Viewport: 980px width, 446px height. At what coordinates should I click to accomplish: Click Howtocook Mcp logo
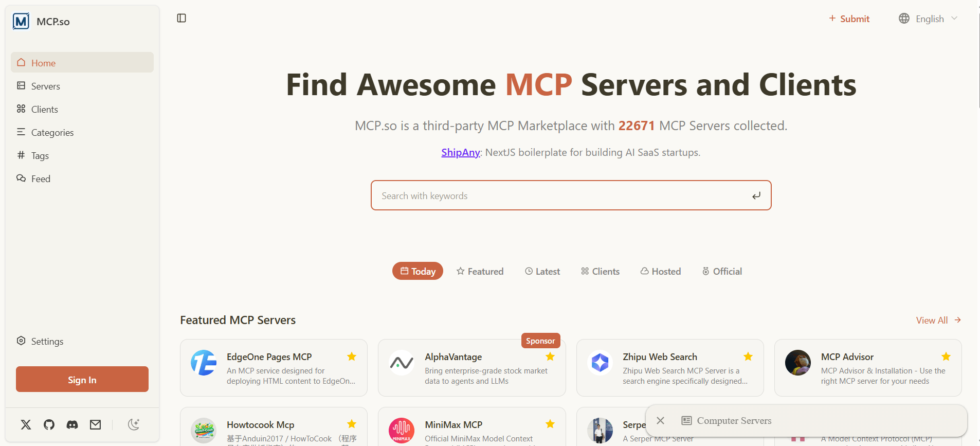pos(204,431)
